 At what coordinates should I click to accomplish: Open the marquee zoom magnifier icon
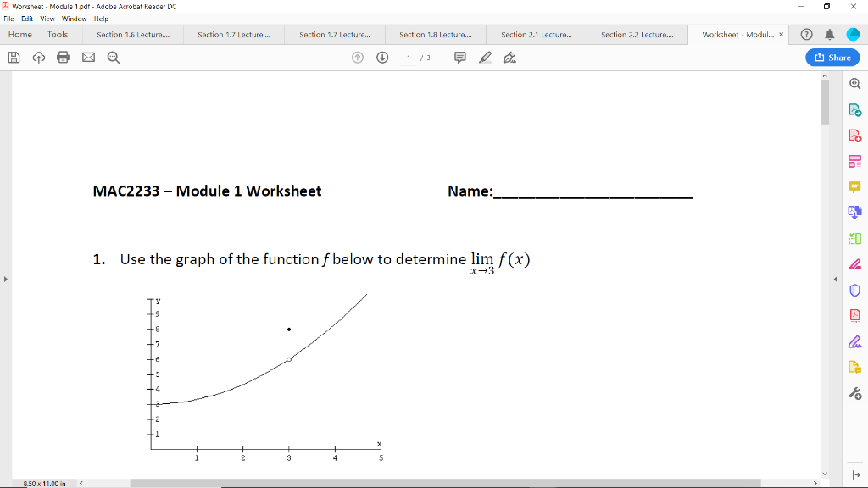(111, 57)
